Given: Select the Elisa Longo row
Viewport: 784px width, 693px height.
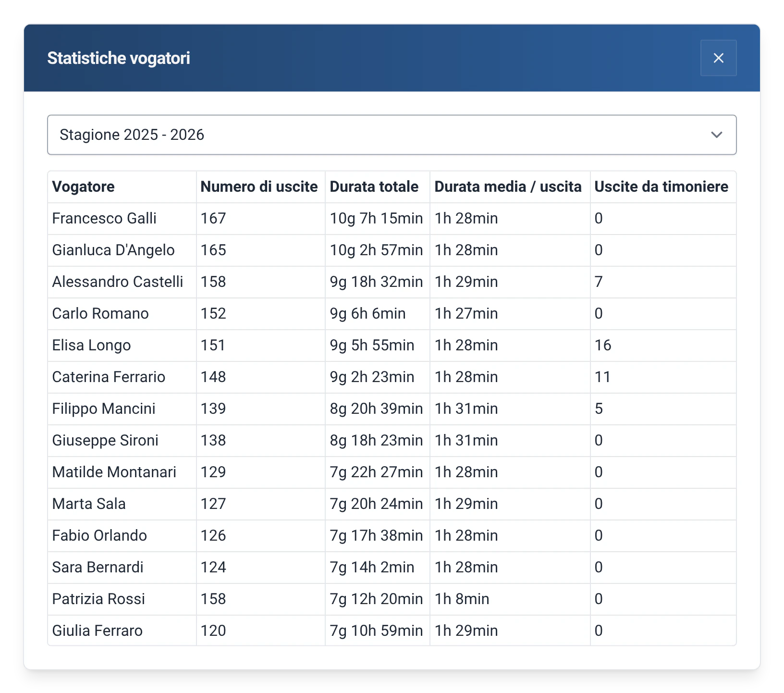Looking at the screenshot, I should [392, 345].
